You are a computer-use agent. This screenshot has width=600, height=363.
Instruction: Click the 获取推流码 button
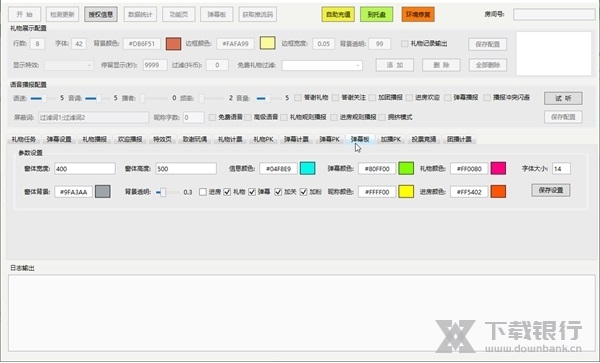click(258, 15)
